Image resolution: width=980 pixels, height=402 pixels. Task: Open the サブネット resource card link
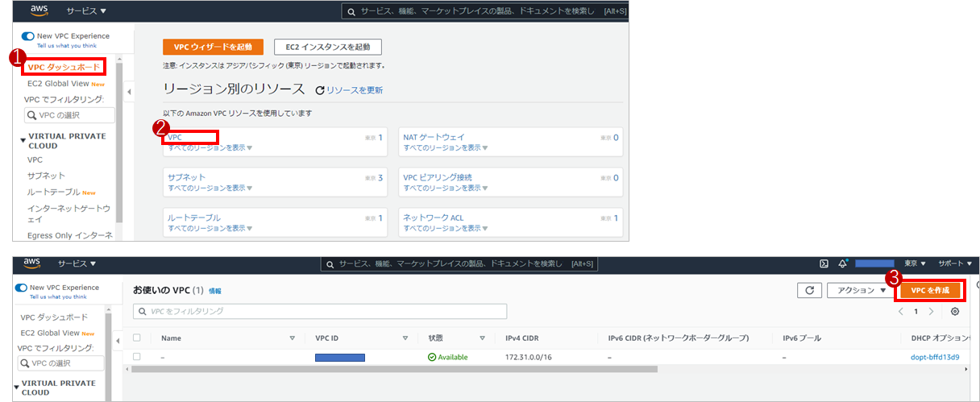(x=186, y=177)
